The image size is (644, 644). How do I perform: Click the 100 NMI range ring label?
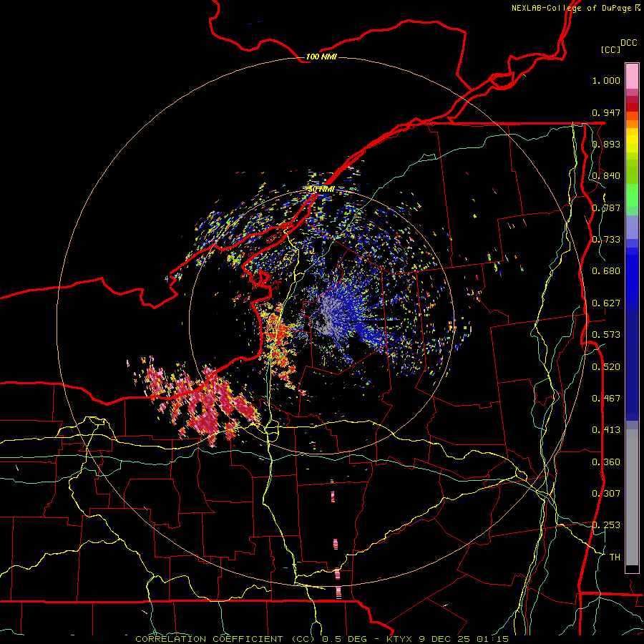click(x=321, y=57)
